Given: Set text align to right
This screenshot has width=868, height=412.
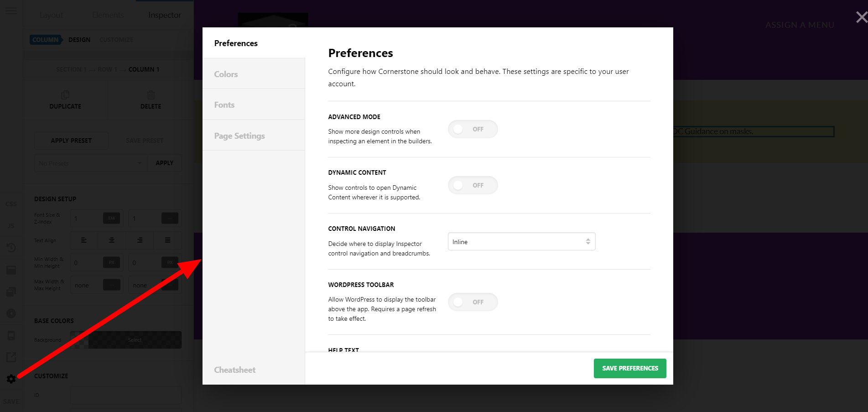Looking at the screenshot, I should click(x=140, y=240).
